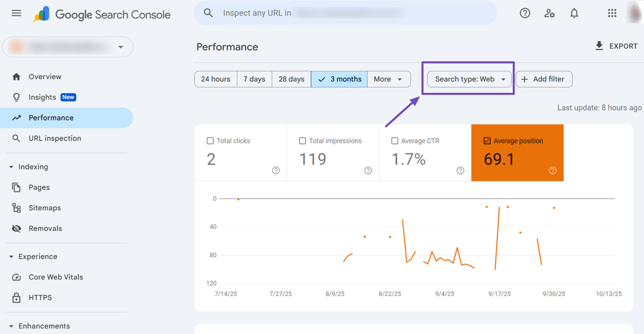The image size is (644, 334).
Task: Open the hamburger main menu
Action: tap(17, 13)
